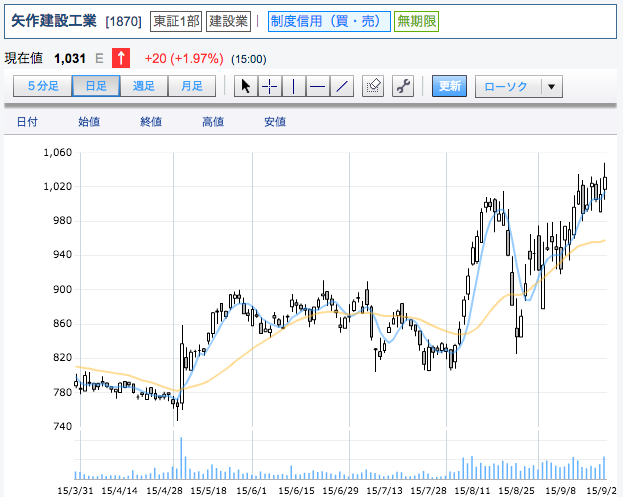Screen dimensions: 623x497
Task: Click the 始値 column label
Action: [89, 122]
